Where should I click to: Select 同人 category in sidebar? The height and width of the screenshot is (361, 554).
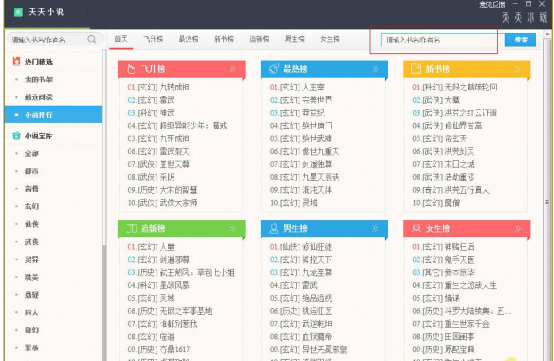[x=32, y=313]
